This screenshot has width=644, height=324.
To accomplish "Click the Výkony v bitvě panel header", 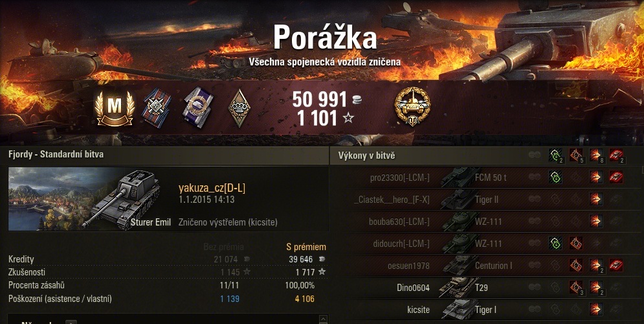I will [367, 156].
